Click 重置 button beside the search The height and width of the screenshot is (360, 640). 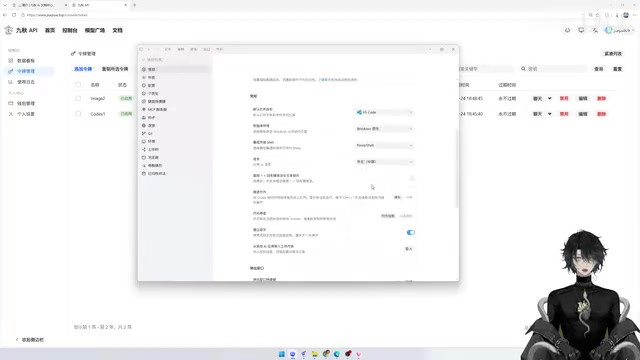[618, 69]
